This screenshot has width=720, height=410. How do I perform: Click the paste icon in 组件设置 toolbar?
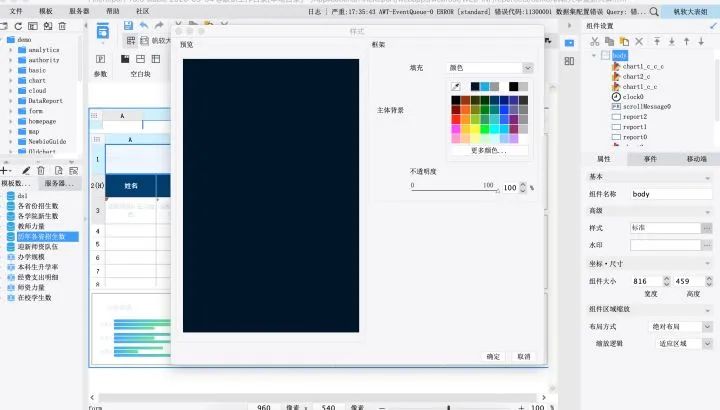coord(624,41)
